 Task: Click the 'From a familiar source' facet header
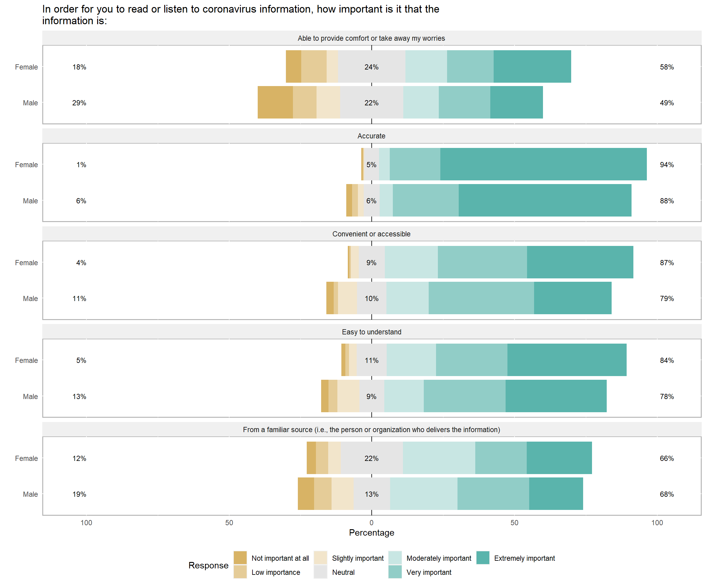pyautogui.click(x=371, y=430)
